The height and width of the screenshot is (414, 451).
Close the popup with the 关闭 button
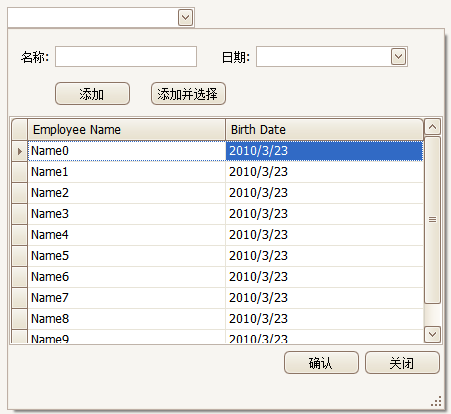coord(402,363)
